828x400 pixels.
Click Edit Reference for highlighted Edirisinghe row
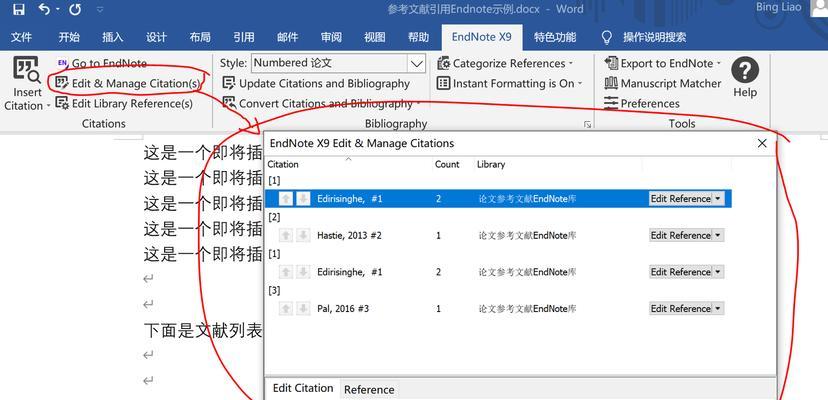pos(681,199)
